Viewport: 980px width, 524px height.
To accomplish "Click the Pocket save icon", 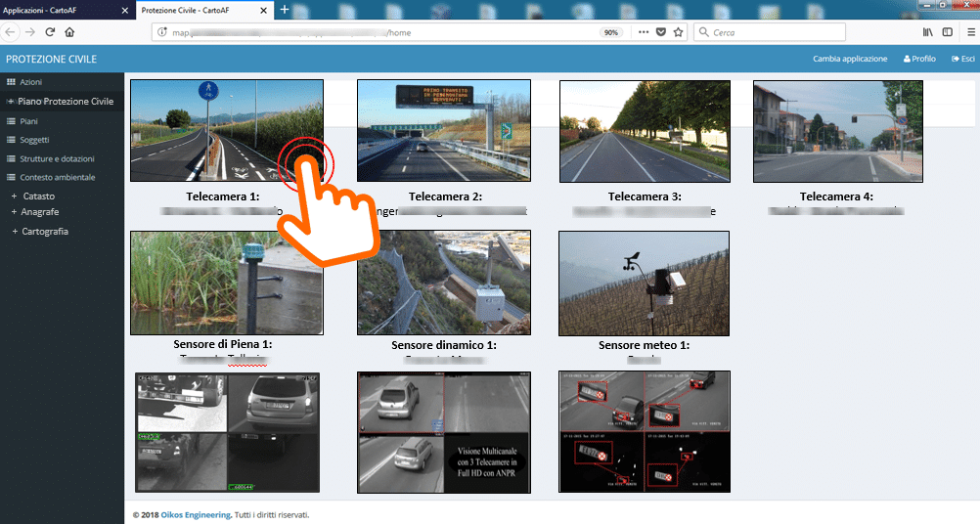I will click(660, 32).
